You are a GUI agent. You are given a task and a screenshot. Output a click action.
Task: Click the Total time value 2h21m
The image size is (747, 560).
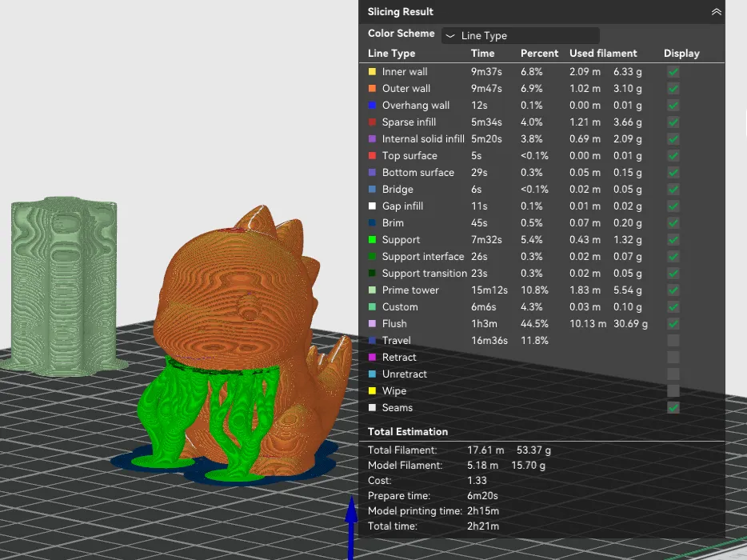(x=483, y=526)
